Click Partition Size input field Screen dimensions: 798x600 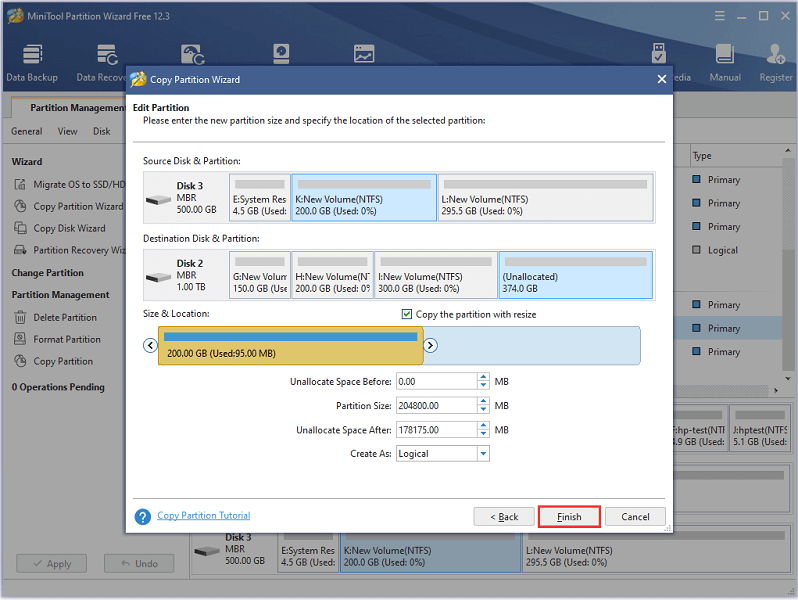437,406
